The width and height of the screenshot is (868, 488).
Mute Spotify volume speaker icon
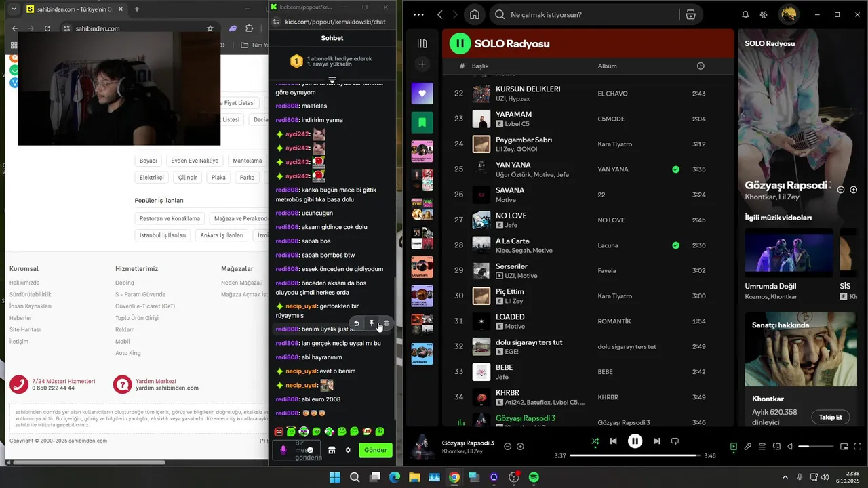click(x=791, y=447)
